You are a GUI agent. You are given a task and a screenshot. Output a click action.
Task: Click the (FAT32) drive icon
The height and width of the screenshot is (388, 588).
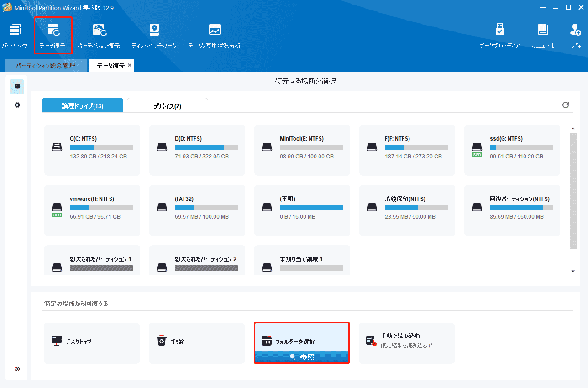[x=162, y=207]
